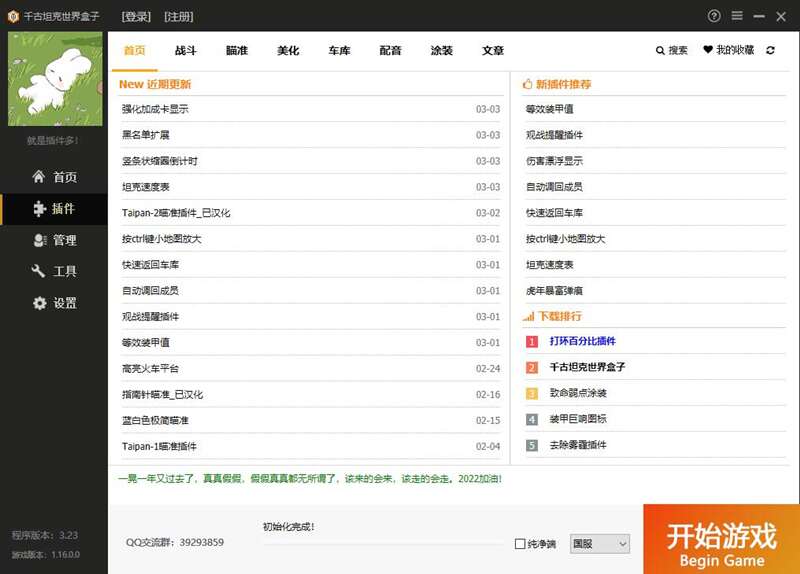Click rank 3 badge in 下载排行

(532, 393)
